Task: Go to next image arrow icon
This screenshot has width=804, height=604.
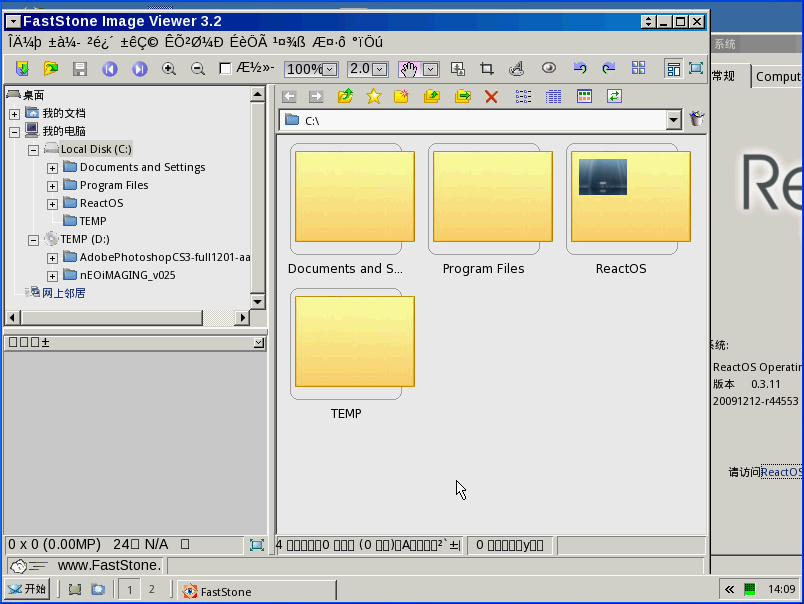Action: pyautogui.click(x=139, y=68)
